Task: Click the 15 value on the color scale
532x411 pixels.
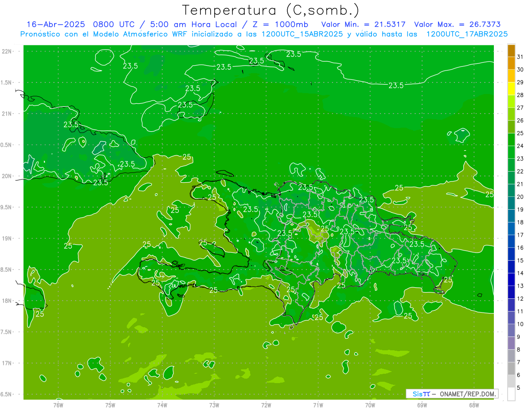Action: coord(520,260)
